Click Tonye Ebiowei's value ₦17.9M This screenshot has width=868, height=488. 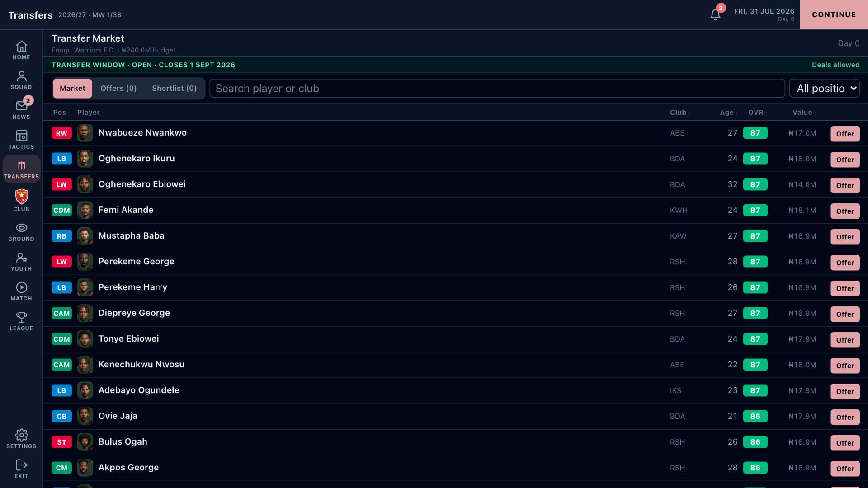tap(802, 339)
